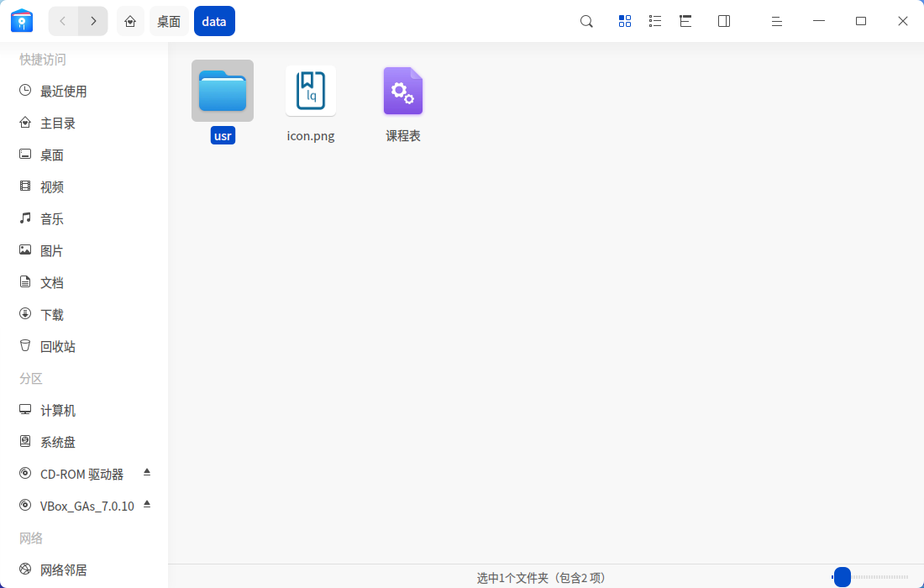The image size is (924, 588).
Task: Eject the VBox_GAs_7.0.10 disc
Action: [x=147, y=504]
